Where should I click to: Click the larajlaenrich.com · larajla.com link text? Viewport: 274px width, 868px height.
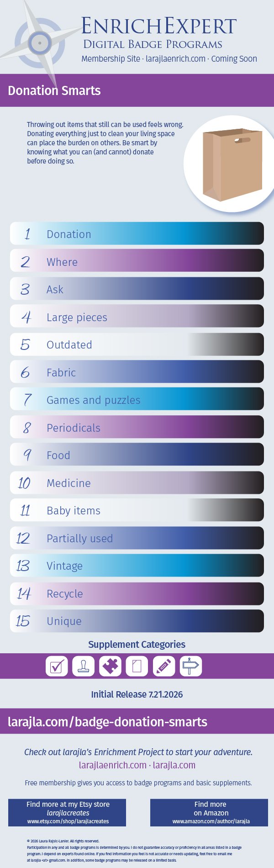tap(137, 765)
